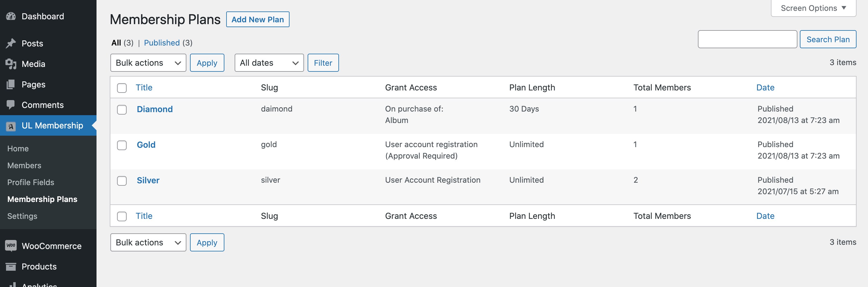Check the Diamond plan checkbox
This screenshot has height=287, width=868.
[x=122, y=110]
